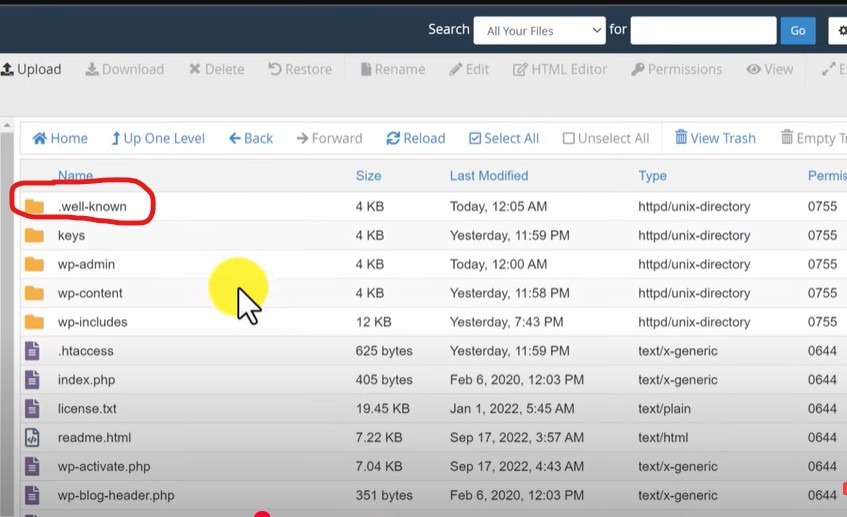This screenshot has width=847, height=517.
Task: Click the index.php file icon
Action: click(x=32, y=380)
